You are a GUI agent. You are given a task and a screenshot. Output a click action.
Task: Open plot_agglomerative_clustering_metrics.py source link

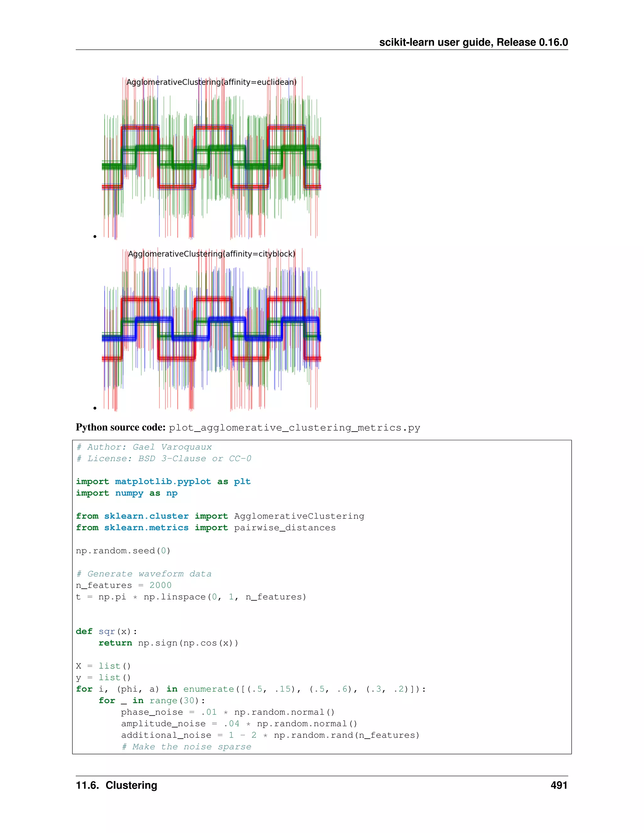click(295, 428)
